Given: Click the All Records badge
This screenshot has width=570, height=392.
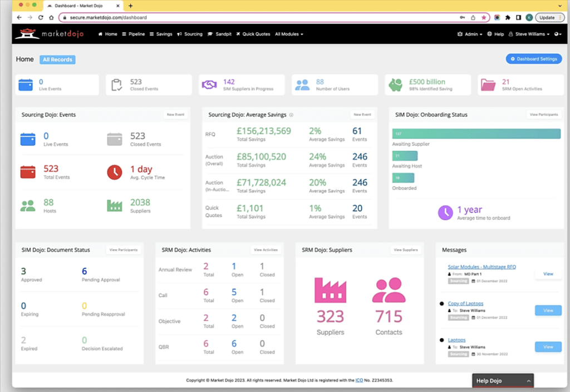Looking at the screenshot, I should [x=57, y=59].
